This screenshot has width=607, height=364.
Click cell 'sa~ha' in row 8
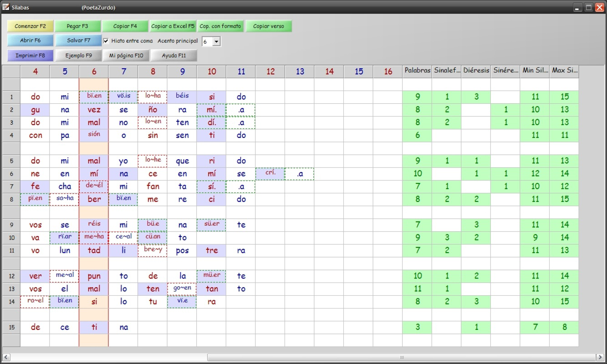click(65, 199)
